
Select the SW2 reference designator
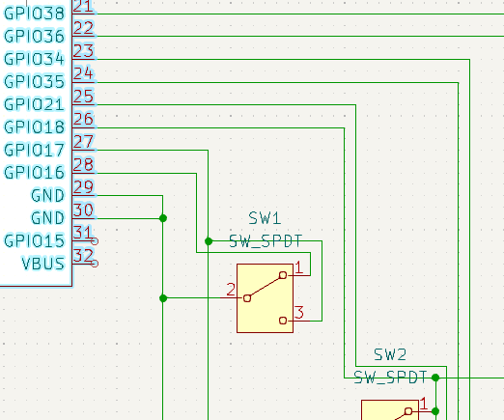pyautogui.click(x=390, y=354)
